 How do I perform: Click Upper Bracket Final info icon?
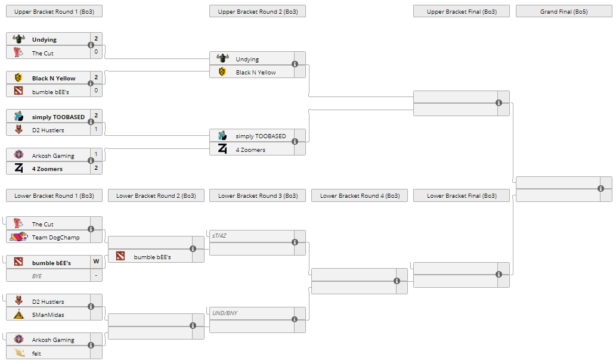coord(499,103)
